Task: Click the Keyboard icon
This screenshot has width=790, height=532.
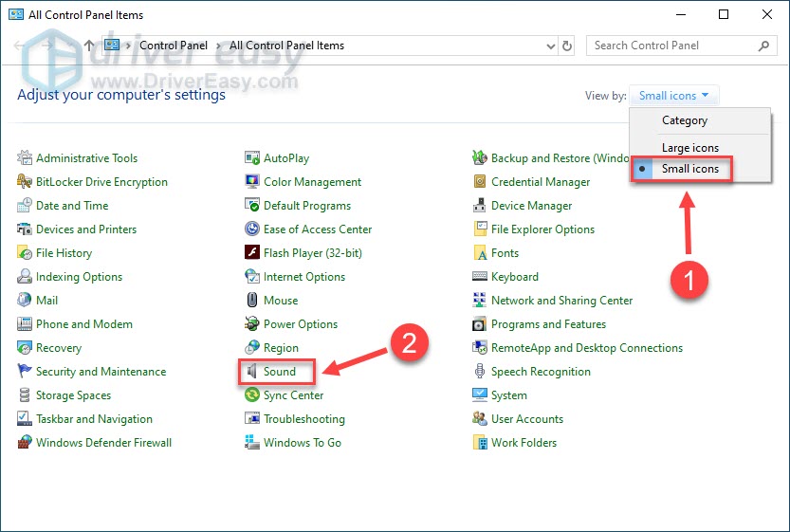Action: [481, 277]
